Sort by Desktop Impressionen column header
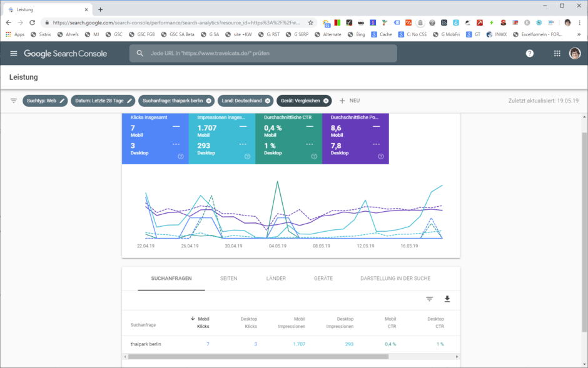This screenshot has width=588, height=368. 340,322
